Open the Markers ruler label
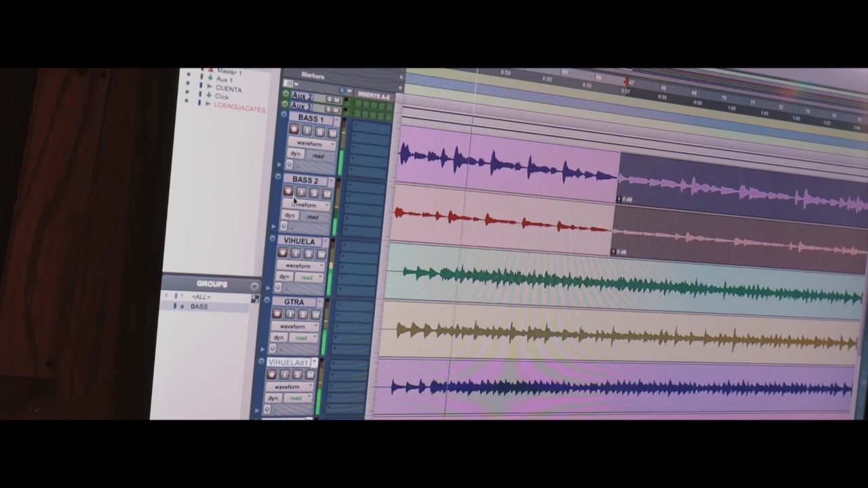Viewport: 868px width, 488px height. (313, 76)
